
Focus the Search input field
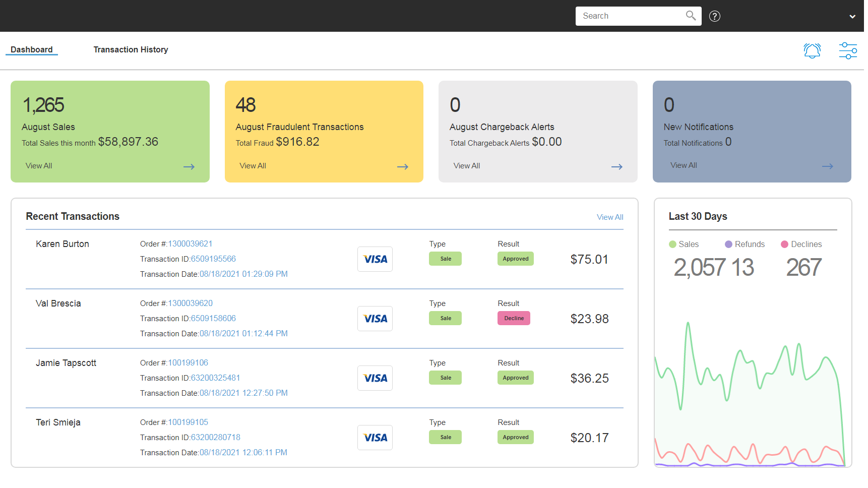pos(638,16)
